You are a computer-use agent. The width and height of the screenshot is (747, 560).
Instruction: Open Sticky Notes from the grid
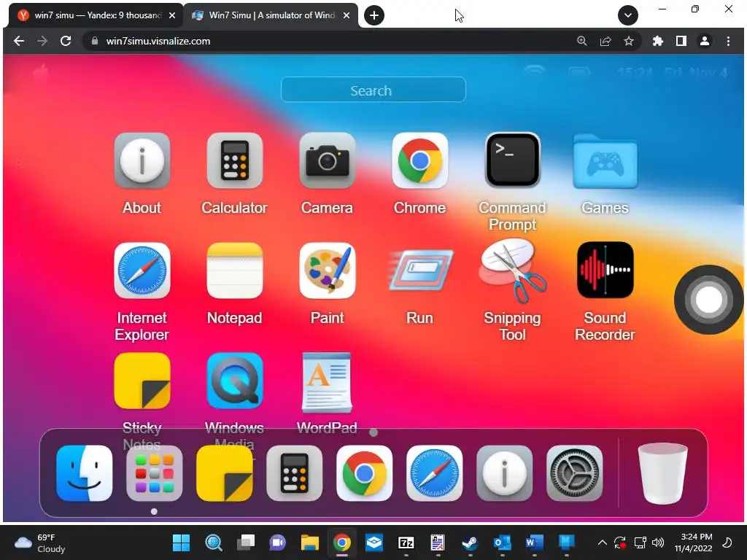coord(142,381)
